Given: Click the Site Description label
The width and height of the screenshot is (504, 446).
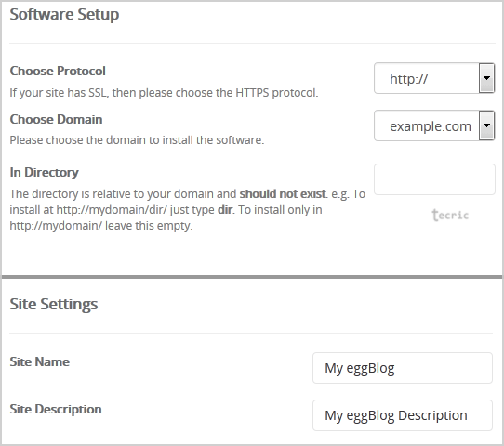Looking at the screenshot, I should (56, 409).
